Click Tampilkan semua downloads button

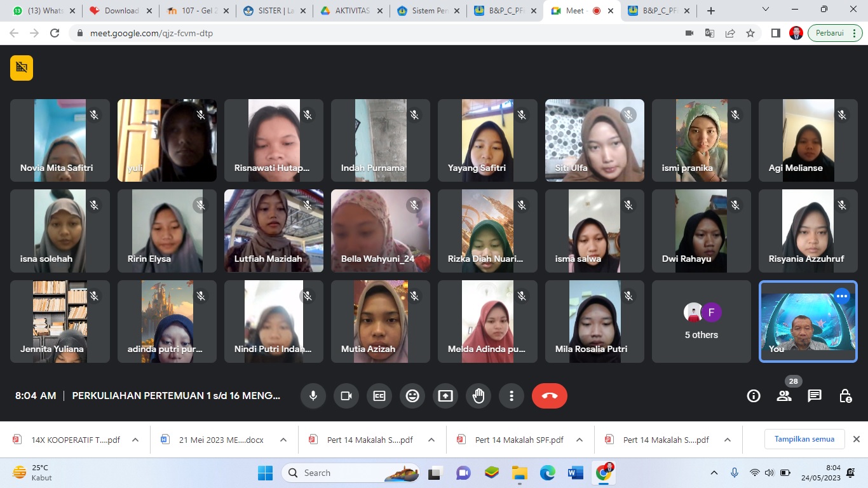[x=804, y=439]
